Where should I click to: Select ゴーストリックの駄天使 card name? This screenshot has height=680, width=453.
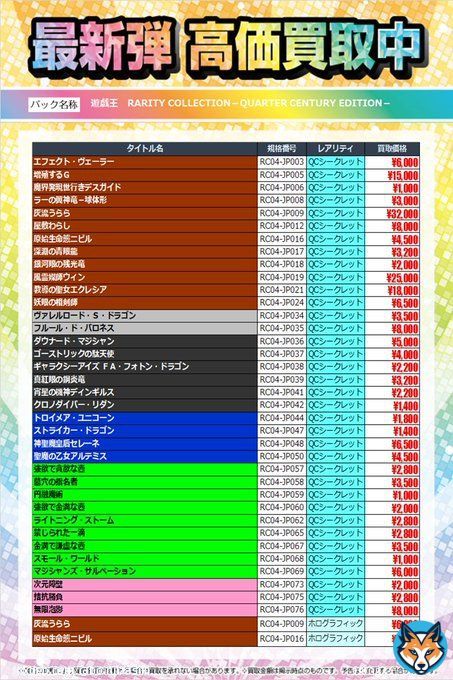click(x=74, y=353)
